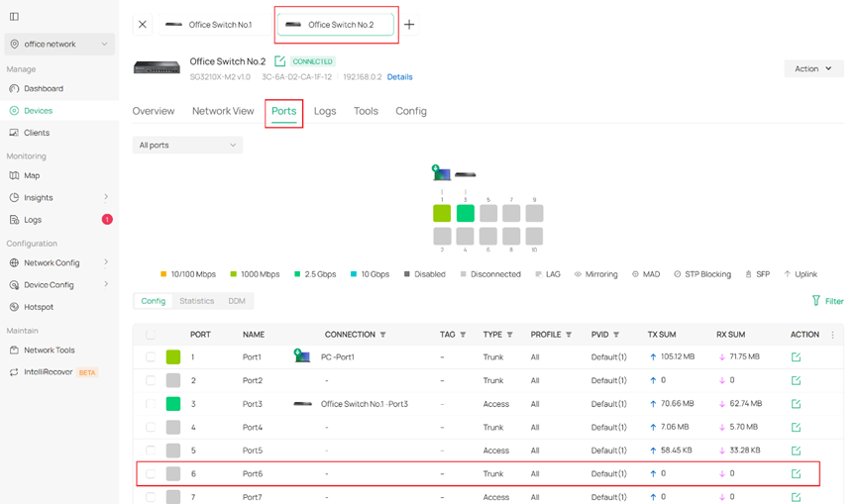The height and width of the screenshot is (504, 857).
Task: Select the Ports tab
Action: 283,111
